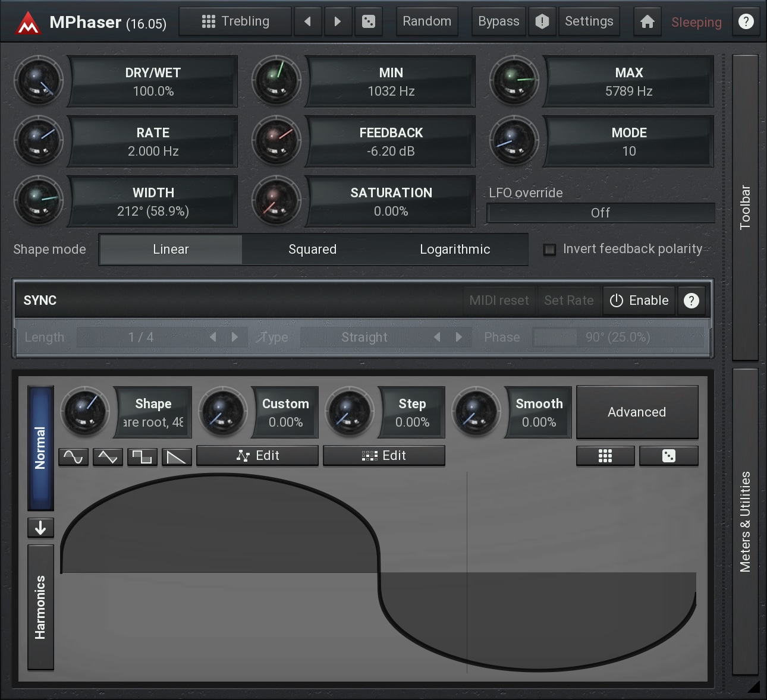
Task: Click the WIDTH 212° value field
Action: 153,201
